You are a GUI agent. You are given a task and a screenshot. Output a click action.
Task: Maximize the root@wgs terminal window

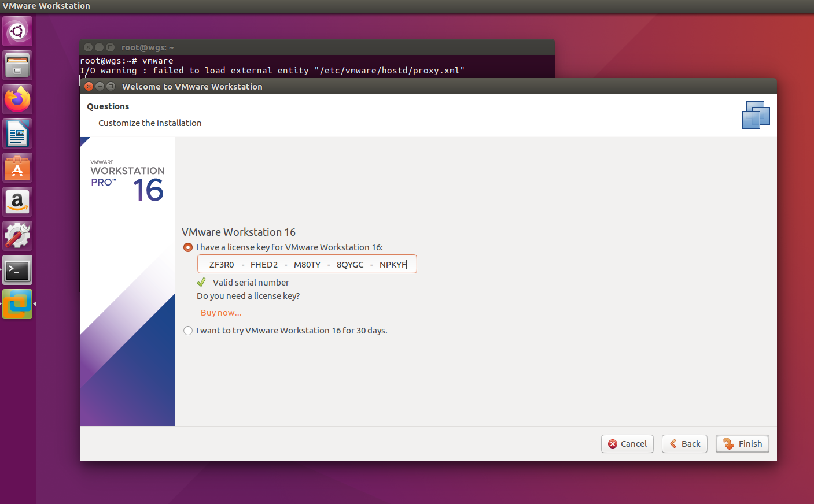[x=110, y=47]
